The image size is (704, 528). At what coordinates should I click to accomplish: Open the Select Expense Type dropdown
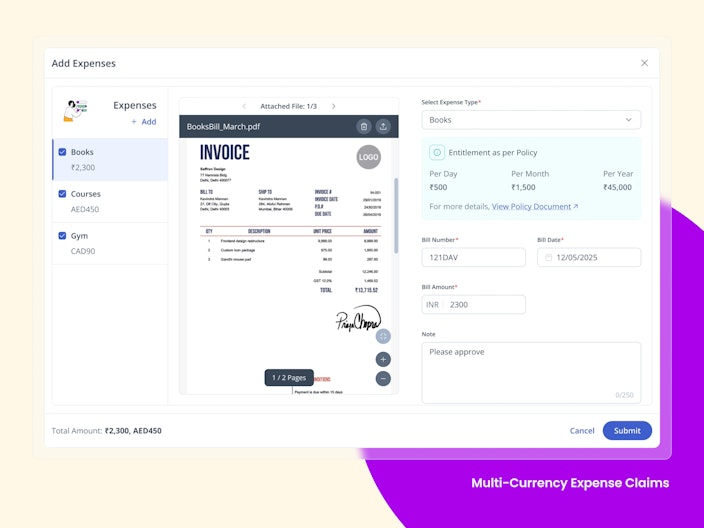click(531, 120)
